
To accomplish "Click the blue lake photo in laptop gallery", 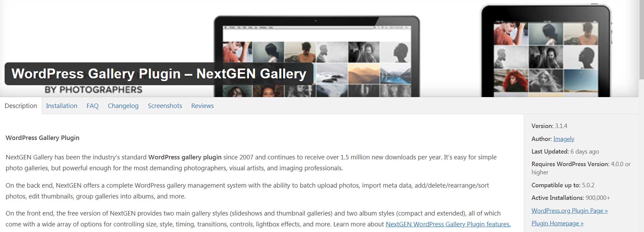I will (x=395, y=73).
